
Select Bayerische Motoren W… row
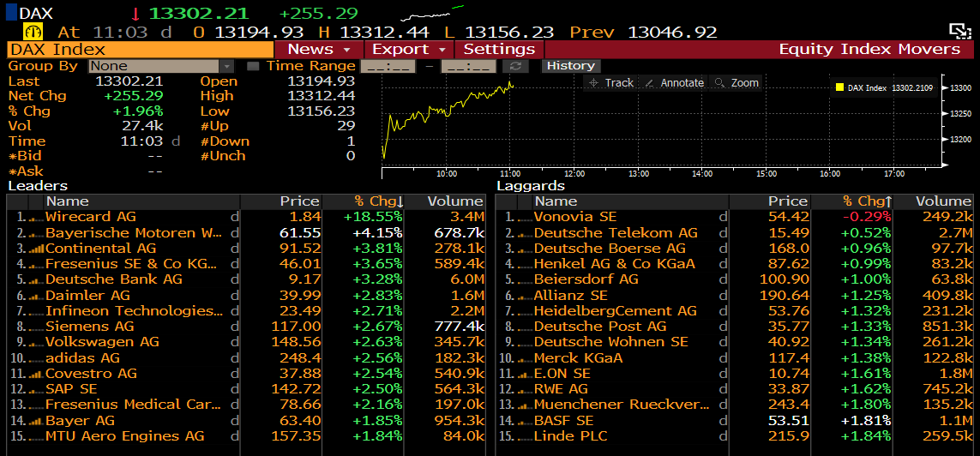245,232
